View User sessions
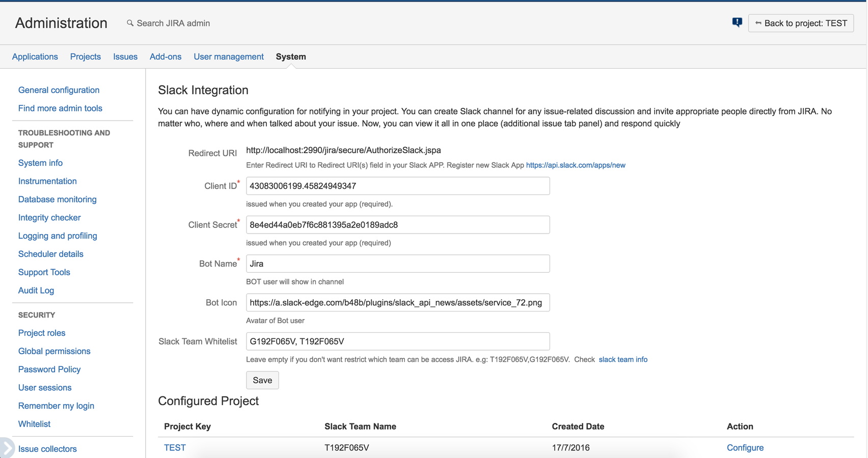The image size is (868, 458). 45,388
